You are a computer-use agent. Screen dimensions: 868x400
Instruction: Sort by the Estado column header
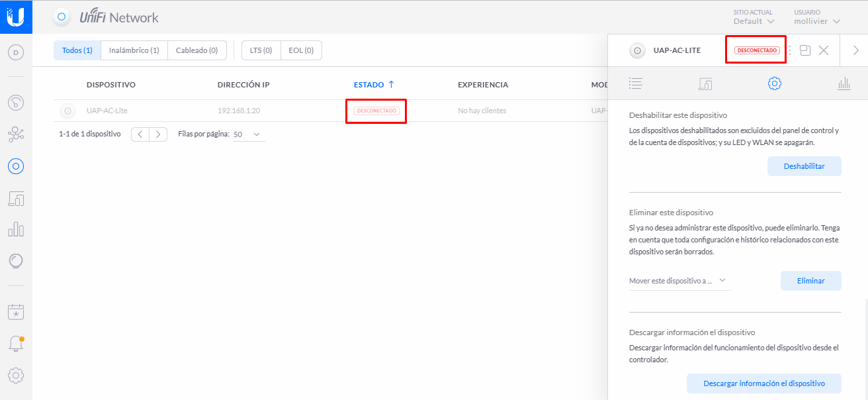pos(374,85)
